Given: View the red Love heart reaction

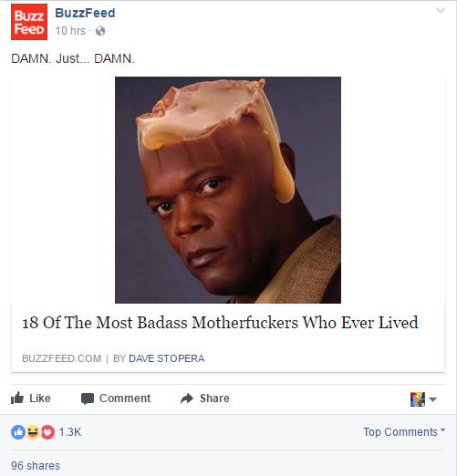Looking at the screenshot, I should coord(47,432).
